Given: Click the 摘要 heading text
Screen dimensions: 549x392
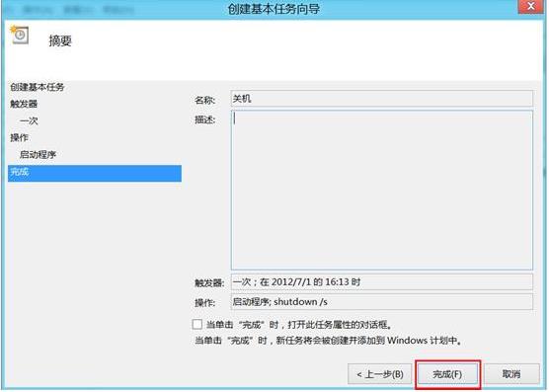Looking at the screenshot, I should (x=60, y=40).
